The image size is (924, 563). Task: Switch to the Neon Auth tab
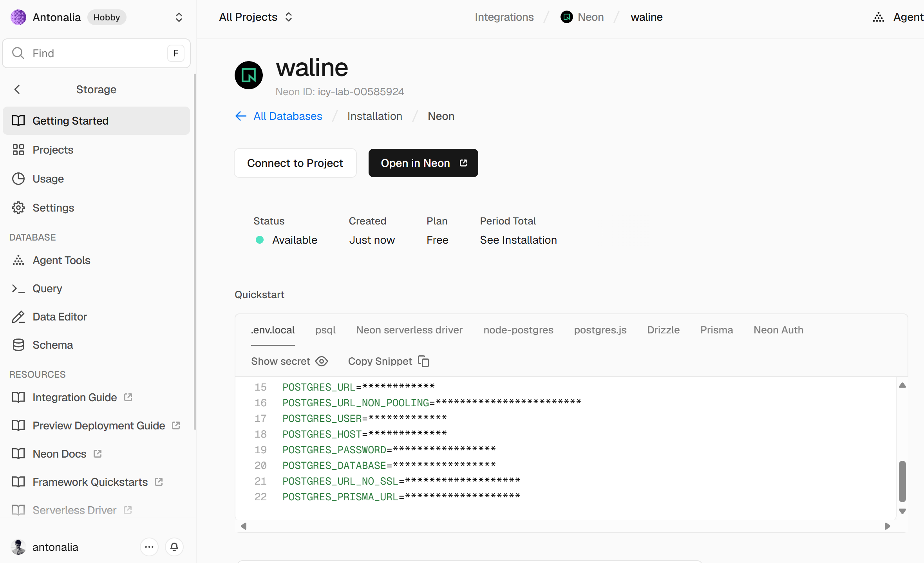779,330
